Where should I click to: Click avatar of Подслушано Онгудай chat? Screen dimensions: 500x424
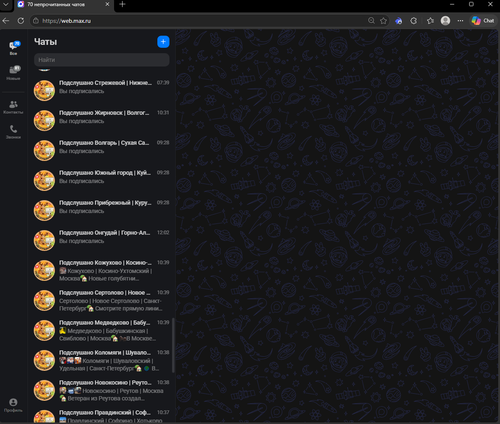click(44, 240)
